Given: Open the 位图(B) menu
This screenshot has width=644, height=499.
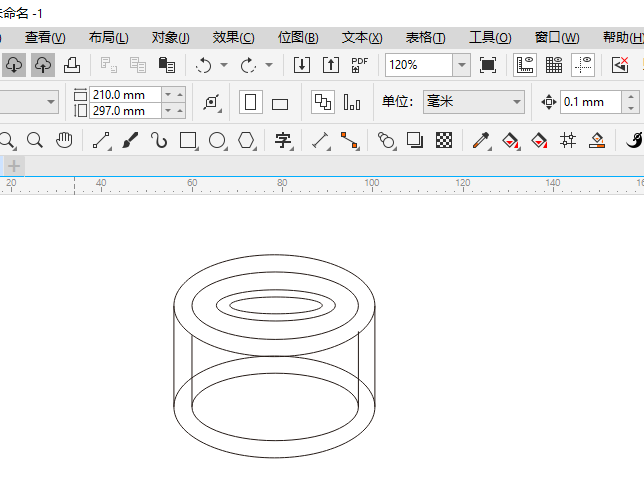Looking at the screenshot, I should pos(298,37).
